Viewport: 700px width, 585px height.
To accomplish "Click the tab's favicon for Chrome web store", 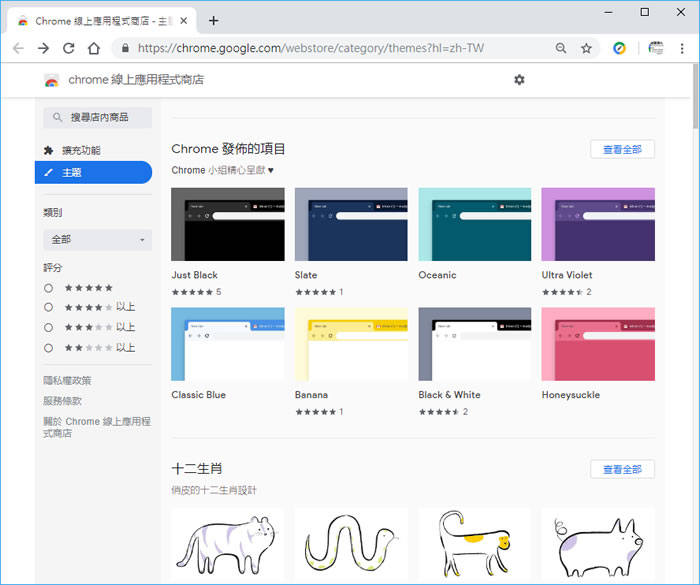I will click(x=23, y=21).
